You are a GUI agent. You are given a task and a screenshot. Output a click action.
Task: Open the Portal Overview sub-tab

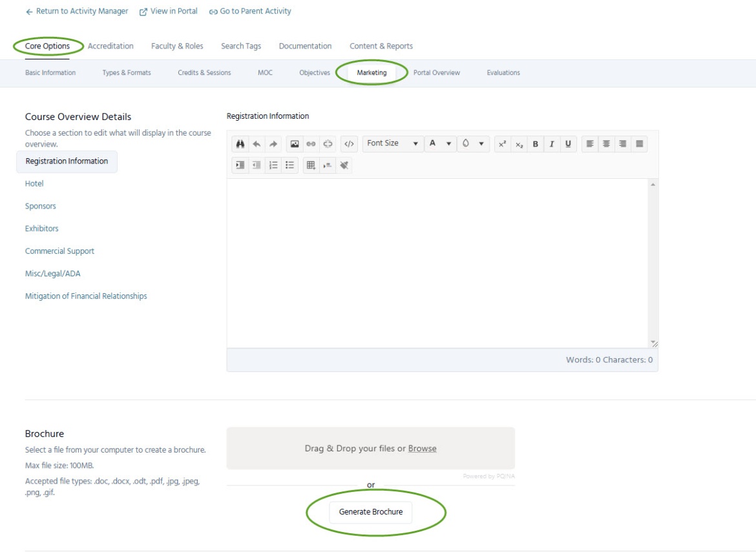437,73
